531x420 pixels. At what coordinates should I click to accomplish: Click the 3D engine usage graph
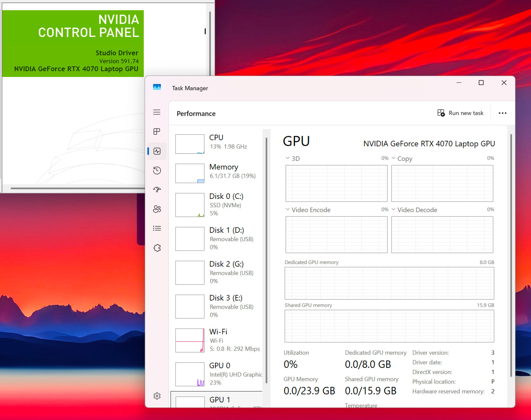click(x=337, y=183)
